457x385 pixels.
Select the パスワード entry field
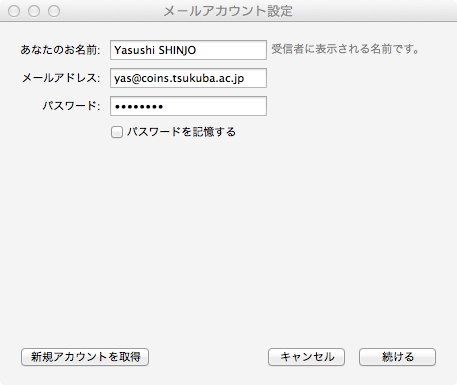[x=188, y=106]
